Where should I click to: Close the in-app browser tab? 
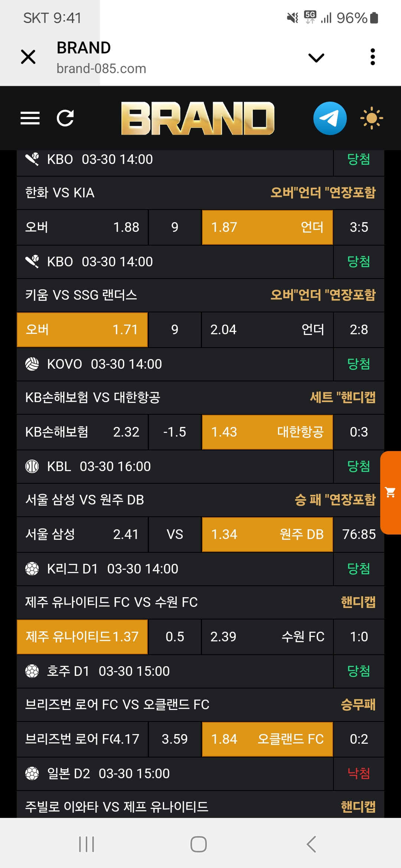[x=28, y=57]
